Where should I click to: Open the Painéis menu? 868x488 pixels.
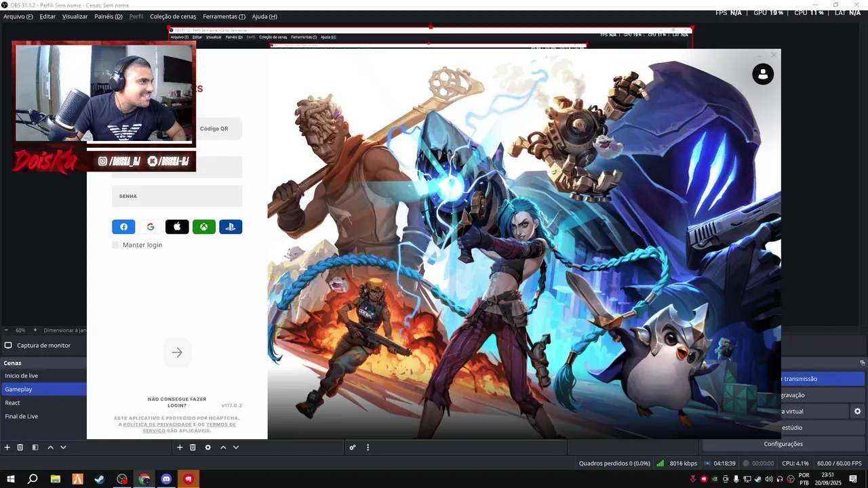click(x=108, y=16)
